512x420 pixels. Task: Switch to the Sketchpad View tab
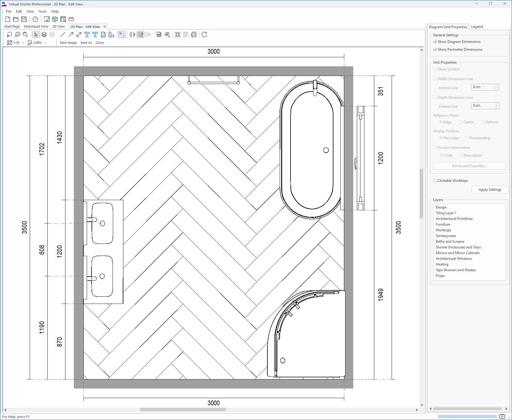(x=36, y=26)
